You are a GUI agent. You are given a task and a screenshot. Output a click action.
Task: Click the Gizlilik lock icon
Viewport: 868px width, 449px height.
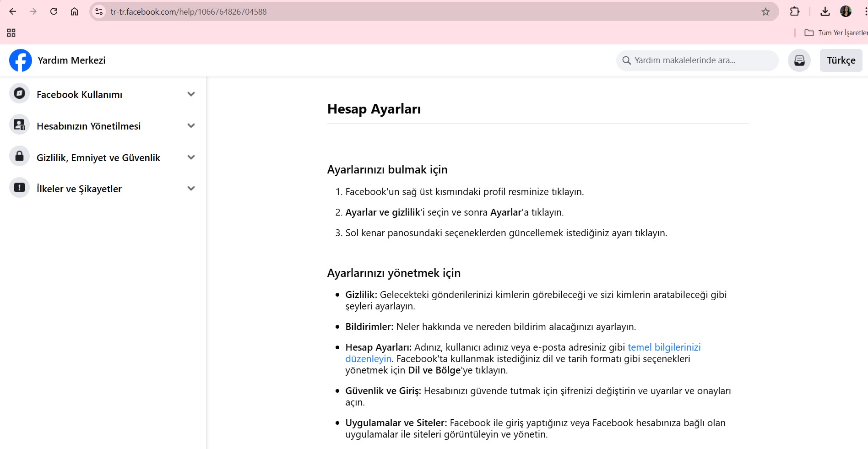19,157
